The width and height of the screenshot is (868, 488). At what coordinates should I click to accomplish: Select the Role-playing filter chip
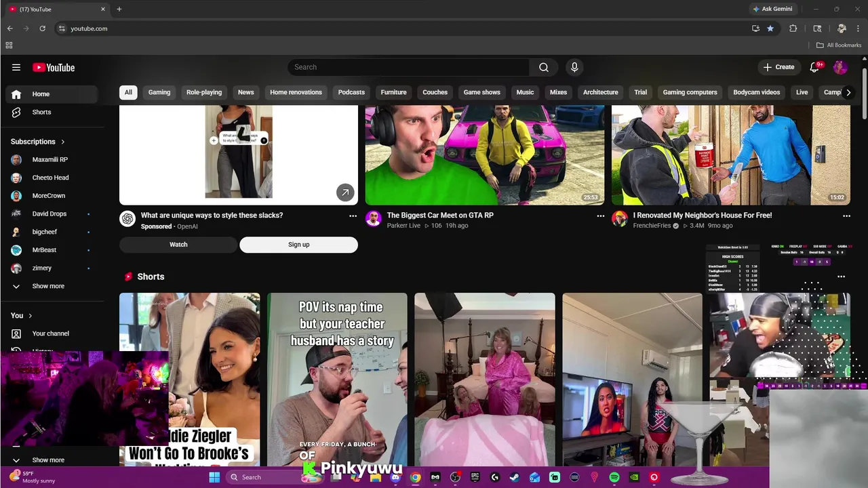coord(204,92)
